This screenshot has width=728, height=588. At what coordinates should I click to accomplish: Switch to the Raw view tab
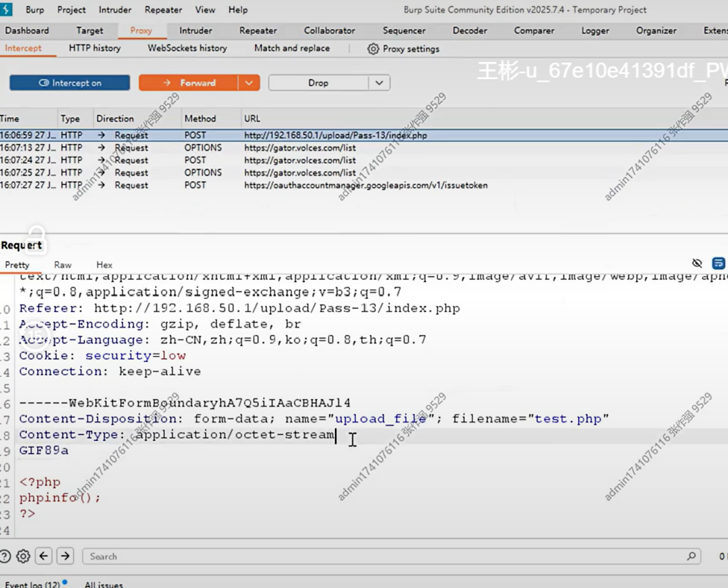[63, 265]
